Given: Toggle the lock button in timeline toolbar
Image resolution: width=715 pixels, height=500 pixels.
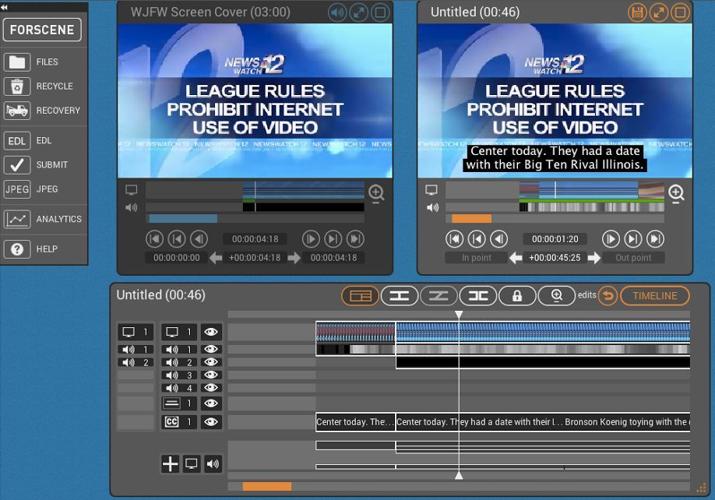Looking at the screenshot, I should (517, 296).
